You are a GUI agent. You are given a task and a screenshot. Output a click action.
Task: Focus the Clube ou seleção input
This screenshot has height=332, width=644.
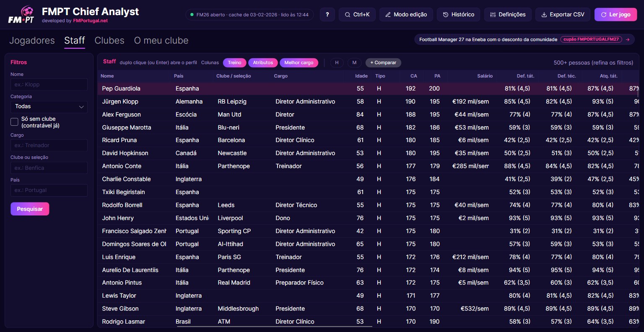pos(49,168)
